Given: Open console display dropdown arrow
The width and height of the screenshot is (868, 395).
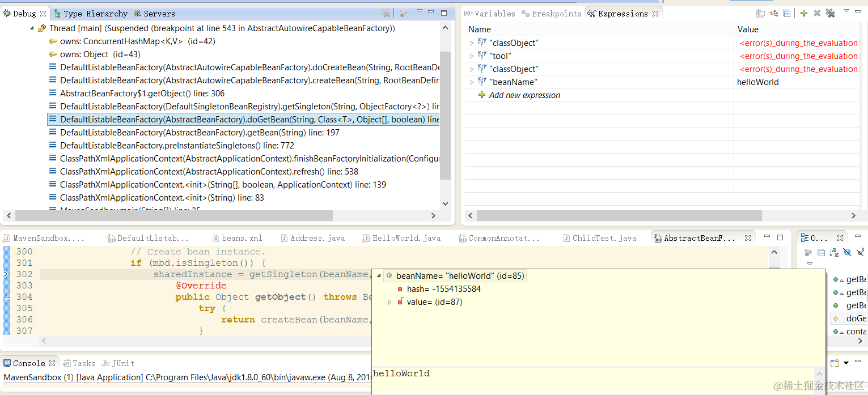Looking at the screenshot, I should pyautogui.click(x=846, y=363).
